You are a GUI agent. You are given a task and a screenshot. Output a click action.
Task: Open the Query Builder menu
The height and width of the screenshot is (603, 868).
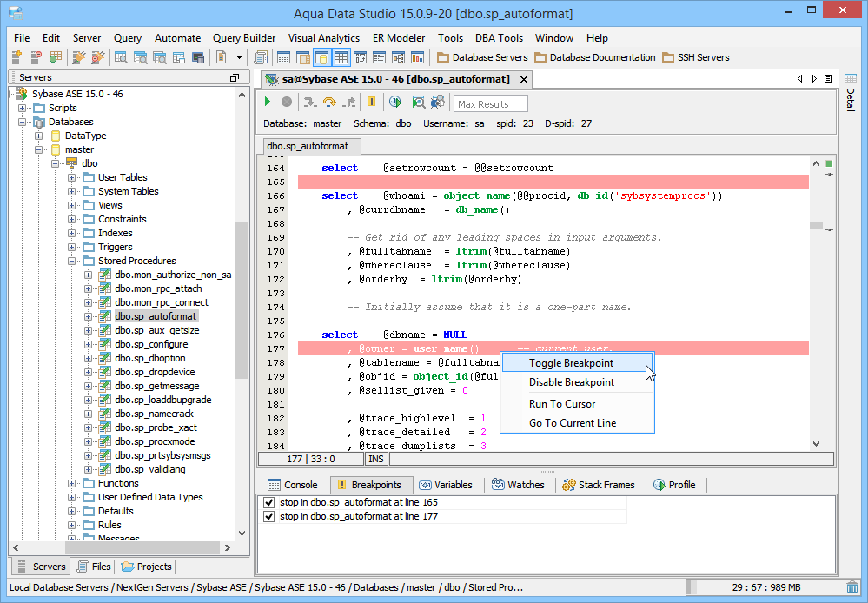244,38
